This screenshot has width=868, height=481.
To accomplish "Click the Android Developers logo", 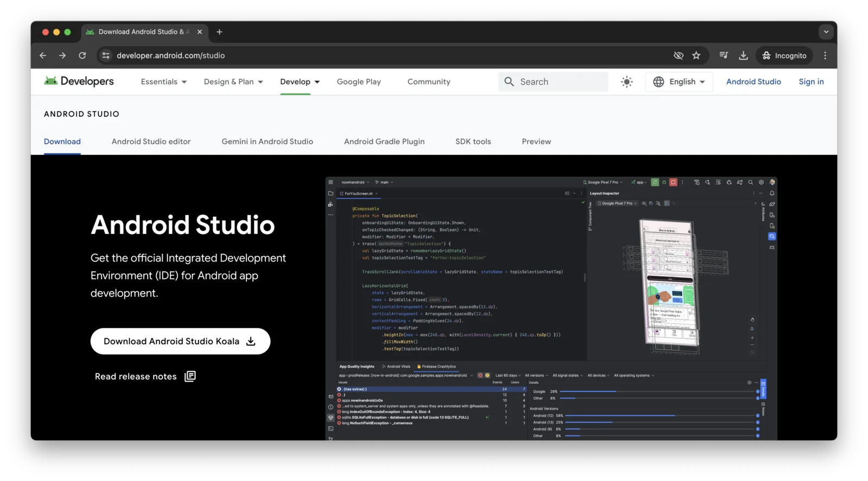I will click(x=79, y=81).
